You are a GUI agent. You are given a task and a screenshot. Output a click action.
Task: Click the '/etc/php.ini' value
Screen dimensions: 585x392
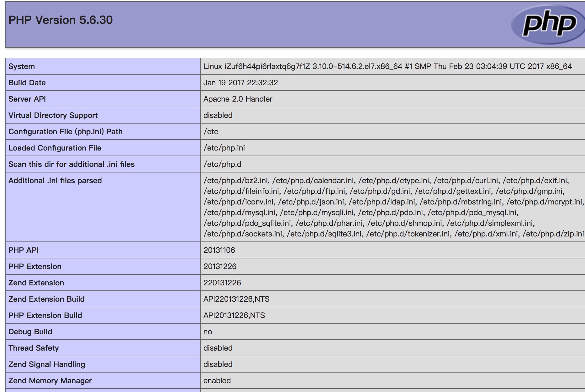[224, 148]
